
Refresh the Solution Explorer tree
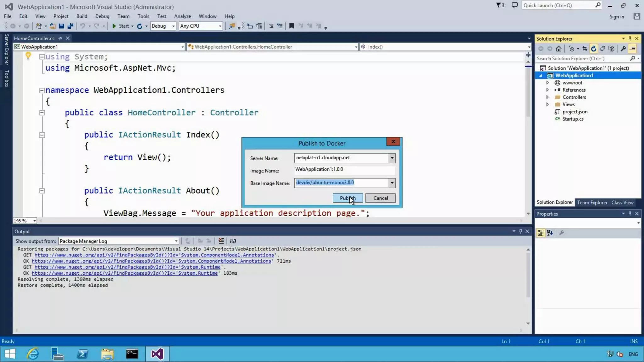click(x=593, y=49)
